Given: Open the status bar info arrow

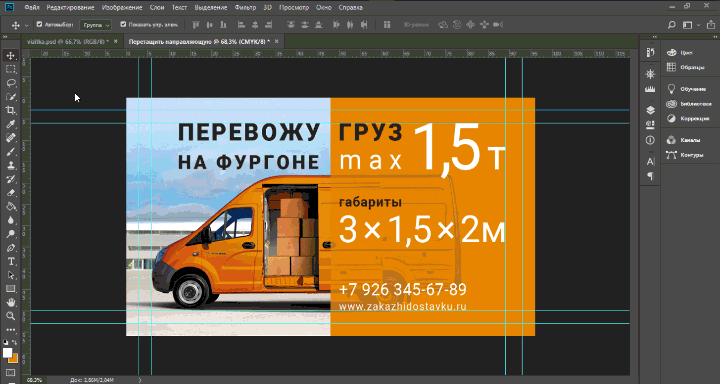Looking at the screenshot, I should coord(140,380).
